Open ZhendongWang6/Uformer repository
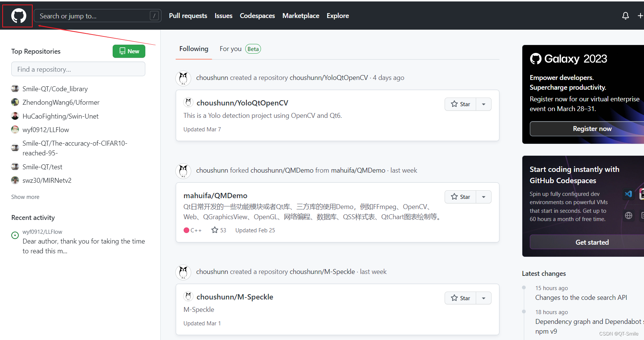The image size is (644, 340). point(61,102)
